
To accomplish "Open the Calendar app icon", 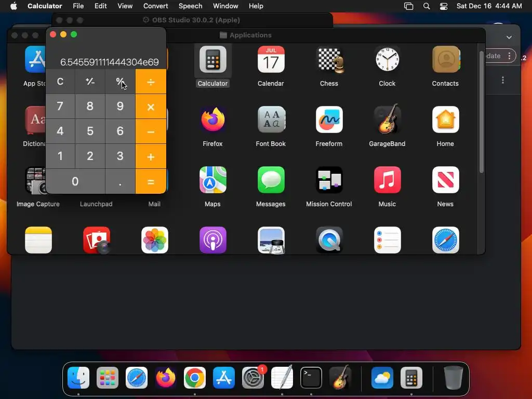I will pos(271,60).
